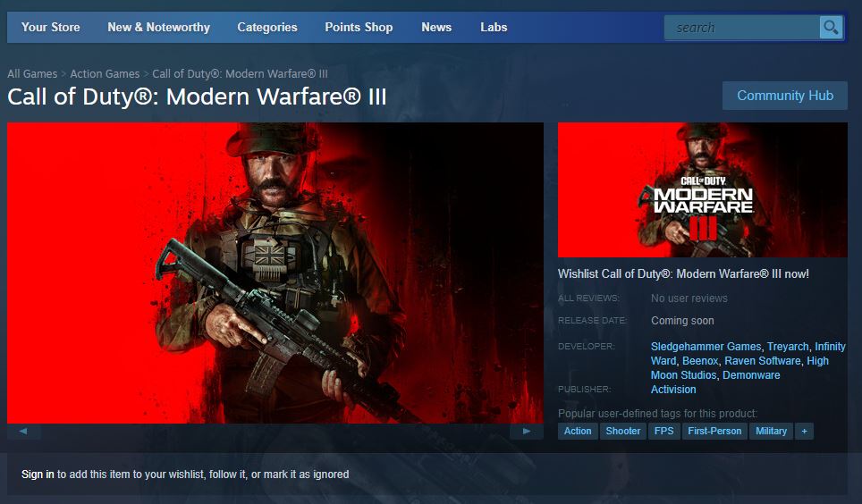
Task: Click the 'No user reviews' text
Action: [689, 298]
